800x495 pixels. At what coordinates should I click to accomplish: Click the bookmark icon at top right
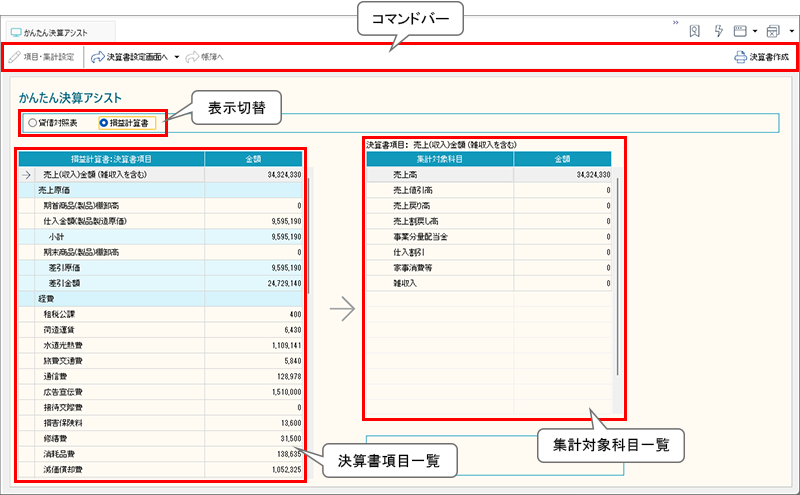tap(694, 31)
